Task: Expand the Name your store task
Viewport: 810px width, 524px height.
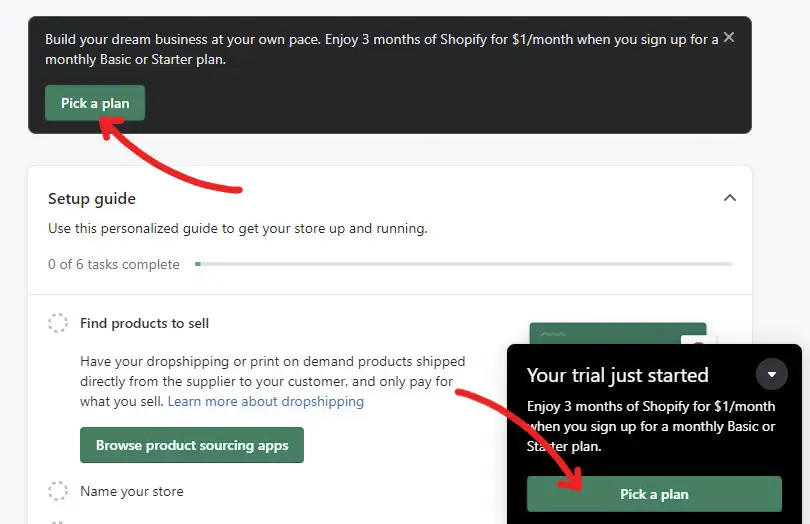Action: (132, 491)
